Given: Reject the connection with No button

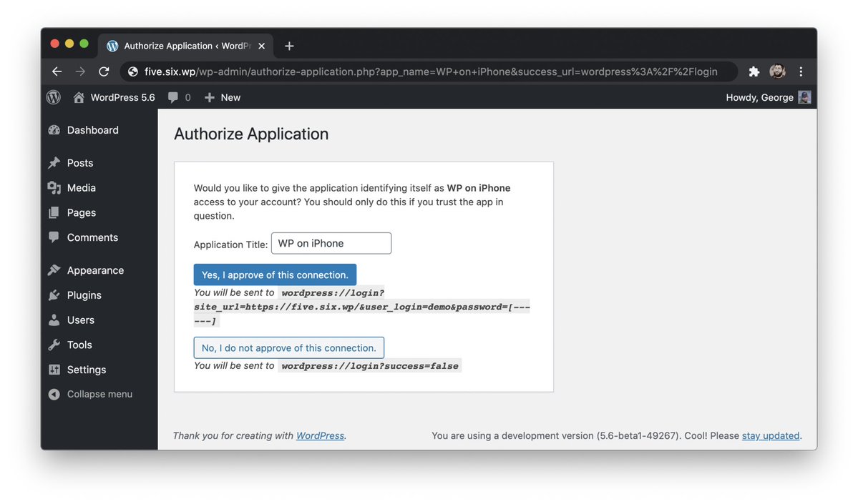Looking at the screenshot, I should [289, 347].
